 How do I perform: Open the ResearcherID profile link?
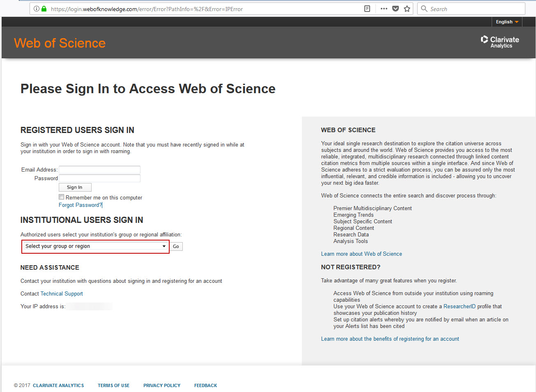point(459,306)
